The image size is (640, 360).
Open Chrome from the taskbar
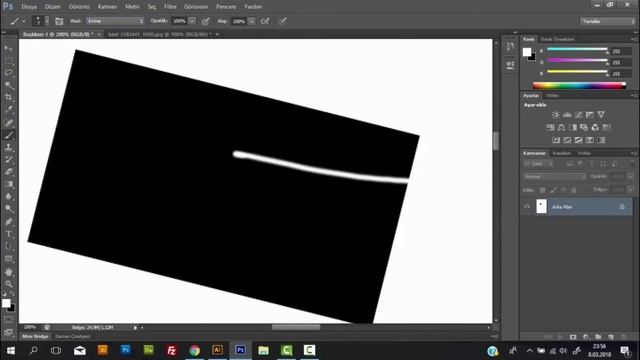195,350
